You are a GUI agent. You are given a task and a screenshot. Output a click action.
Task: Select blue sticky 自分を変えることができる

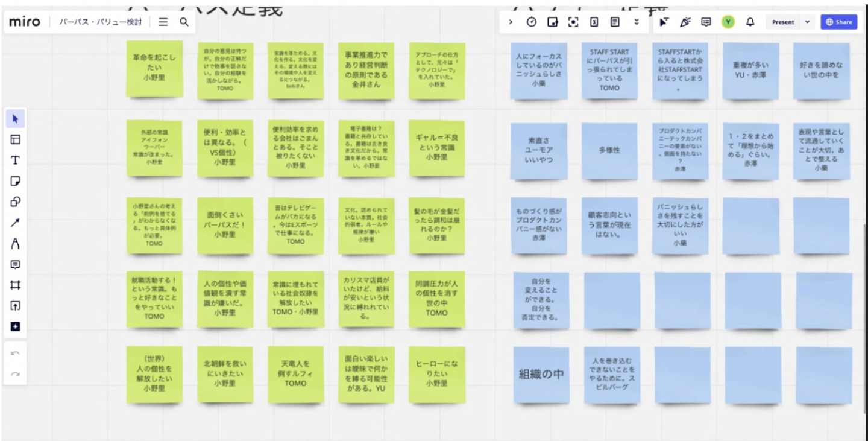541,300
